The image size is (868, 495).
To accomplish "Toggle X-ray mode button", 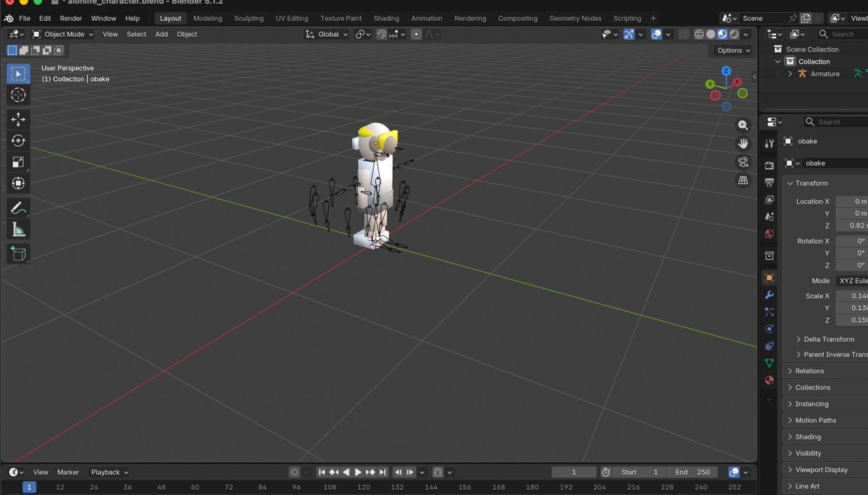I will click(x=684, y=34).
